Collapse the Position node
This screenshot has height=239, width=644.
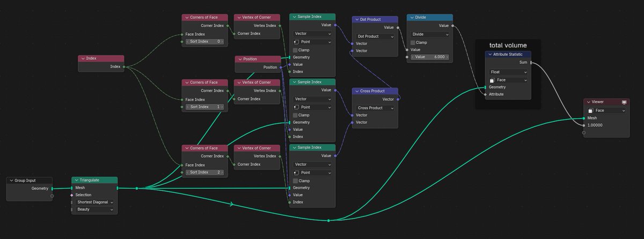coord(239,59)
